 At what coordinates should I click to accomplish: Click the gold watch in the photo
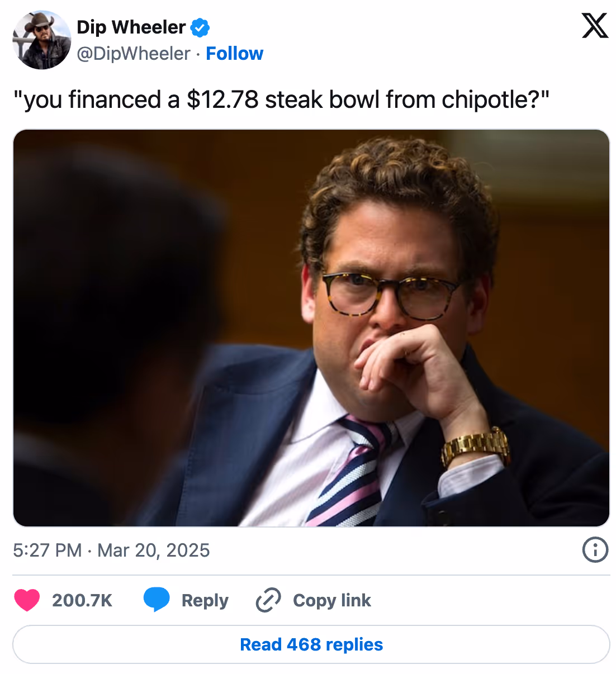coord(476,447)
